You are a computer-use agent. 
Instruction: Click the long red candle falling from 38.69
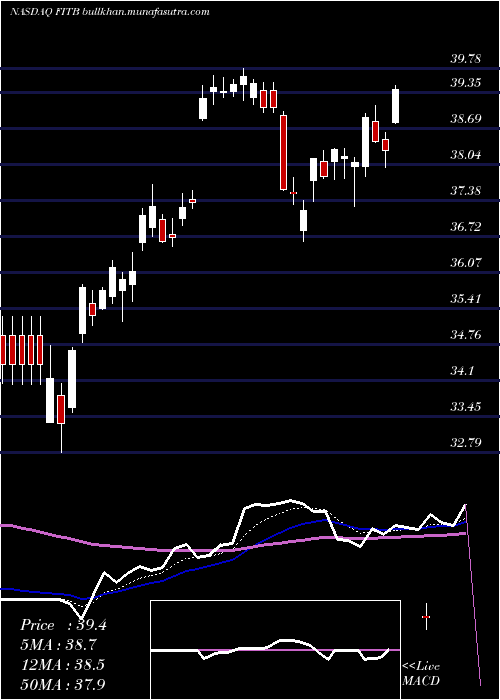pyautogui.click(x=283, y=152)
